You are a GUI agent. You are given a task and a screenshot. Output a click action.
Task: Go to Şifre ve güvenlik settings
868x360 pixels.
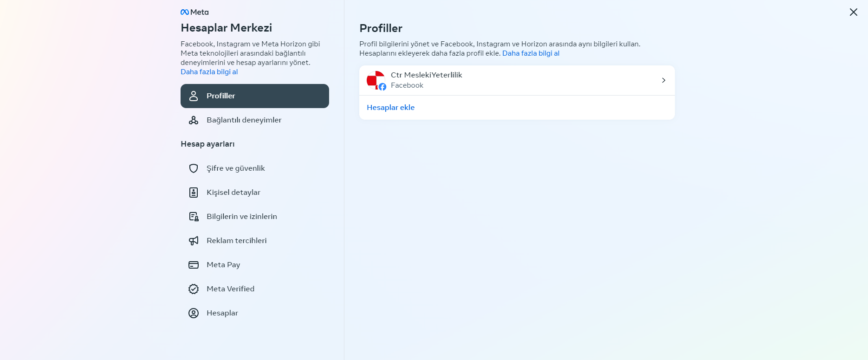click(255, 168)
